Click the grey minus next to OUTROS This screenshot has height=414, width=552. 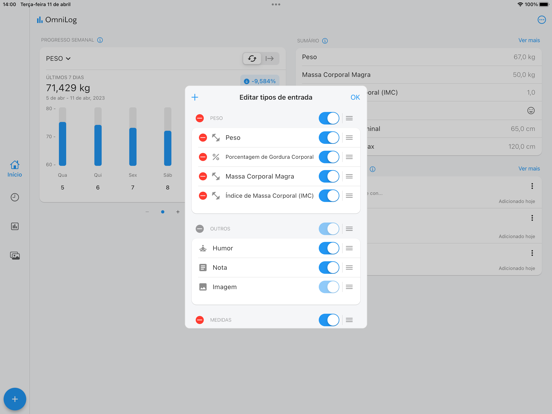pos(200,228)
